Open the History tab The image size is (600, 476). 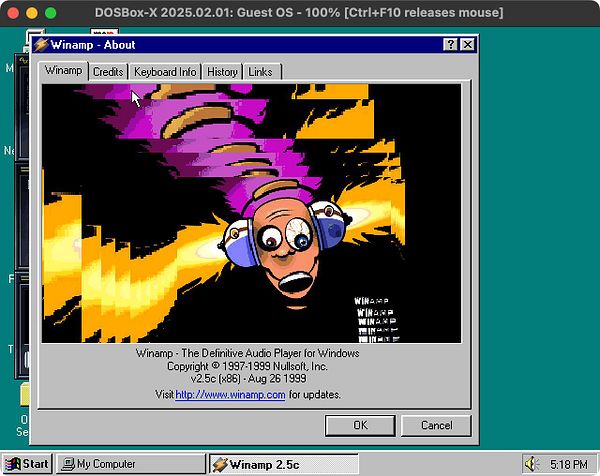(222, 72)
